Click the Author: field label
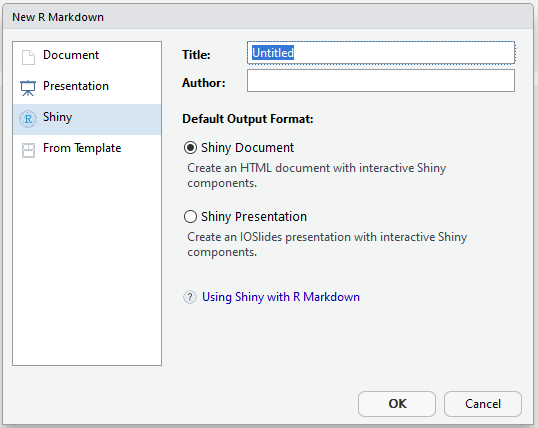 pos(204,83)
